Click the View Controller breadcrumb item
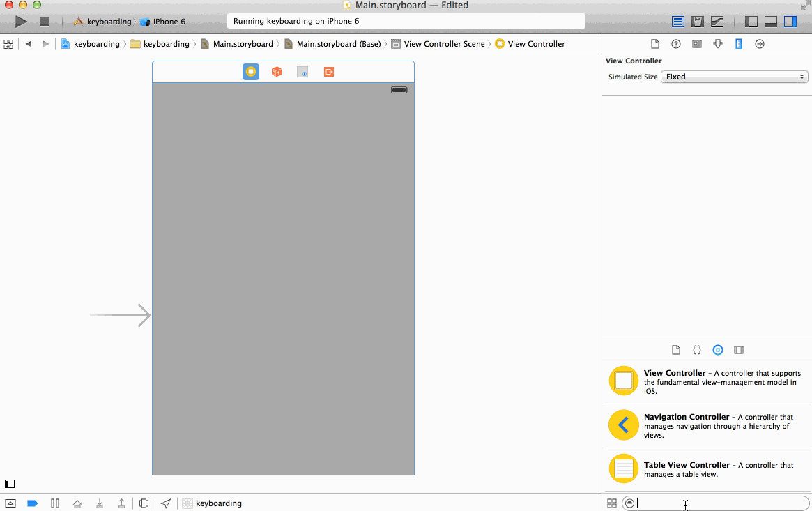The height and width of the screenshot is (511, 812). [530, 44]
